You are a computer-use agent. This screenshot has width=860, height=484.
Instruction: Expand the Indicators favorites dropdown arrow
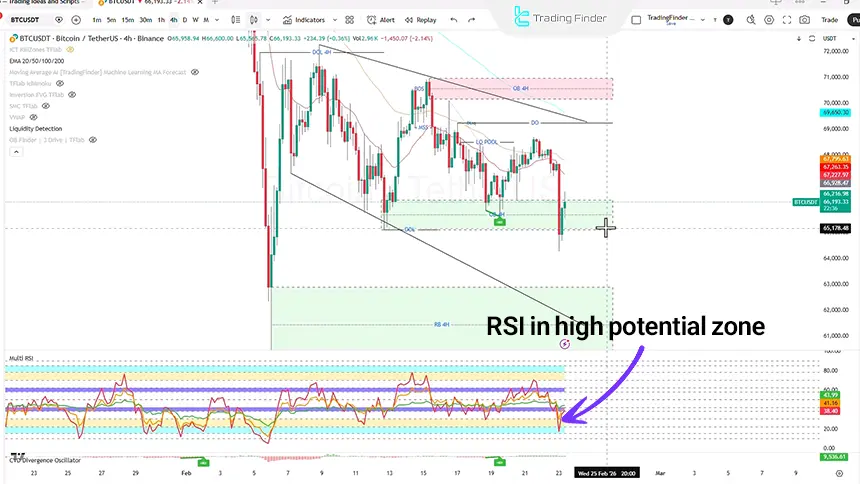pyautogui.click(x=335, y=20)
